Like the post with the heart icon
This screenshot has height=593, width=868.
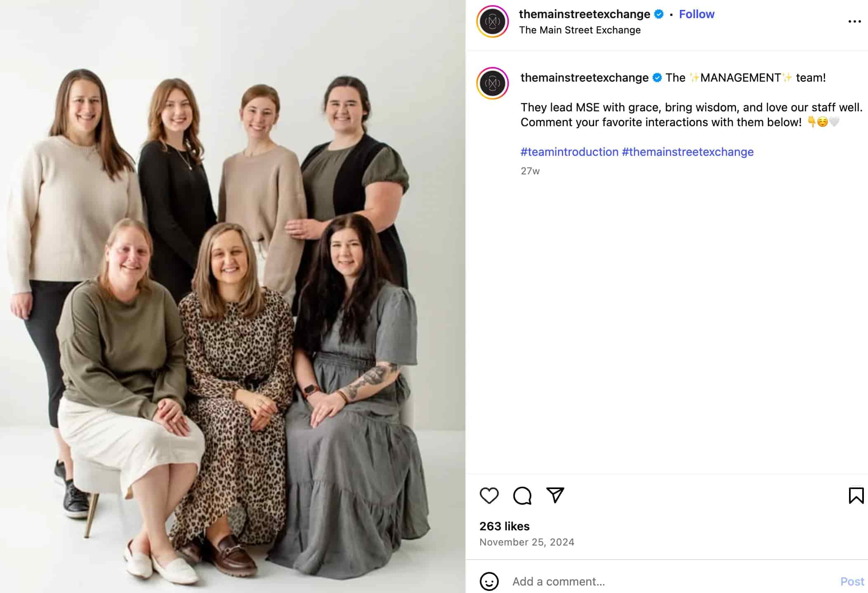(489, 495)
